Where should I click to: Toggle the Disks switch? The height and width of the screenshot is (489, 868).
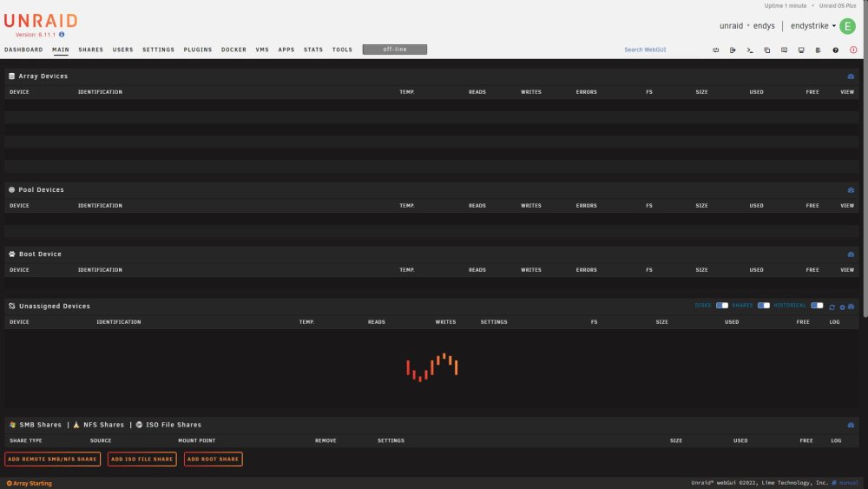click(x=722, y=305)
